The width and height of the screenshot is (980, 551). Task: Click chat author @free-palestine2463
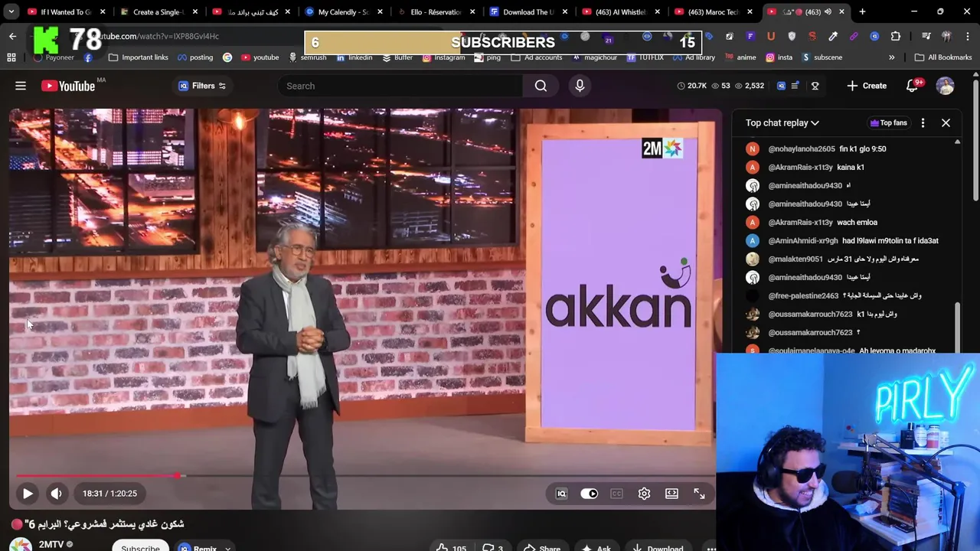[x=803, y=296]
